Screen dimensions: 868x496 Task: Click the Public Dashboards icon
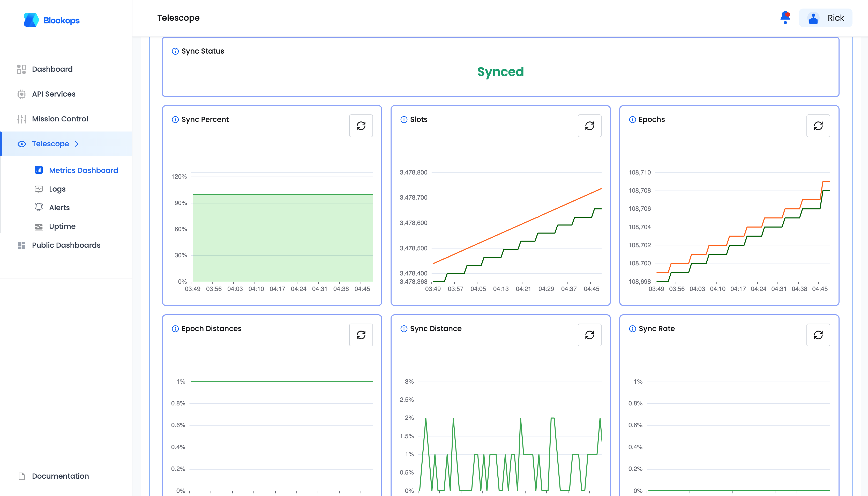21,245
